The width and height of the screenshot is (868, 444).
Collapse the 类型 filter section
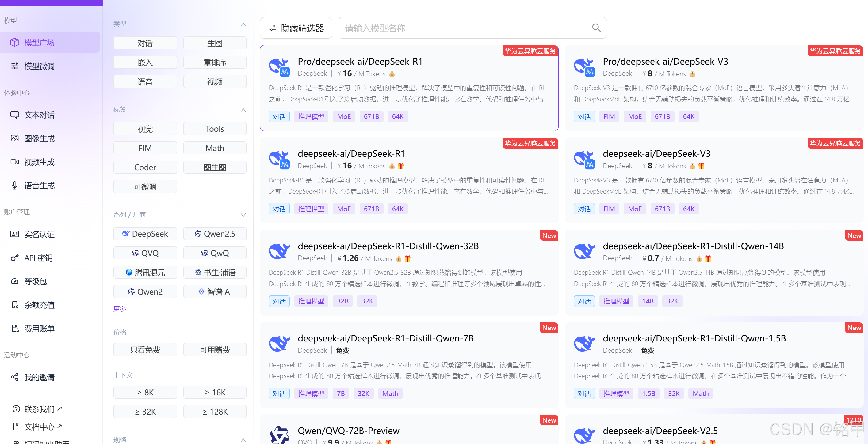243,24
